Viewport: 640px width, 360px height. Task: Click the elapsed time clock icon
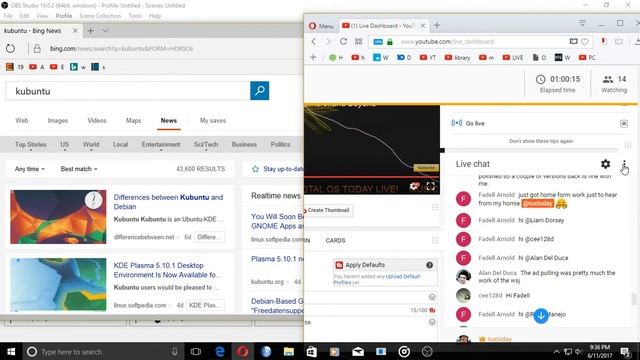[540, 79]
